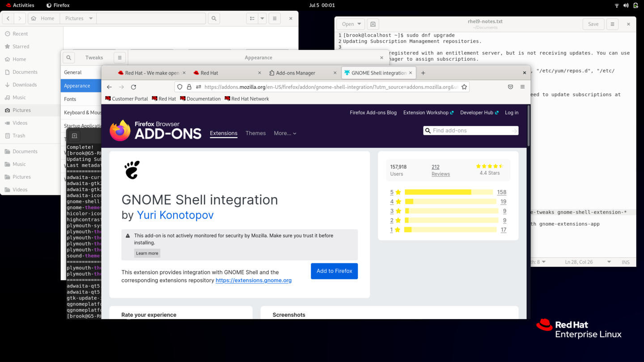Click the Save to Pocket icon

tap(510, 87)
